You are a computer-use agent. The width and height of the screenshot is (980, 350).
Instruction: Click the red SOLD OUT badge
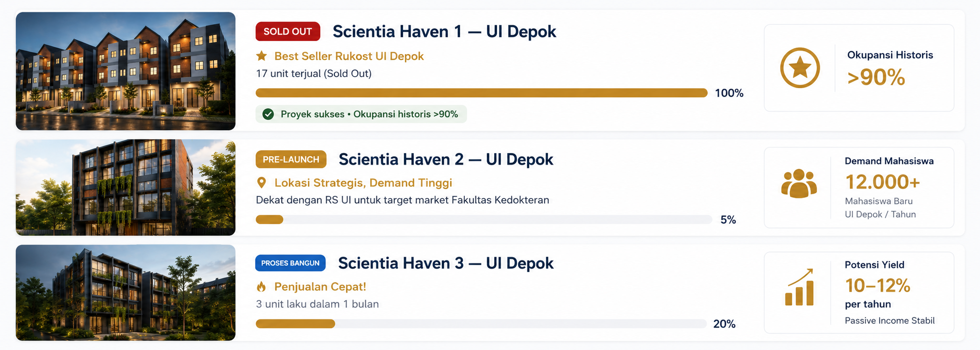288,31
